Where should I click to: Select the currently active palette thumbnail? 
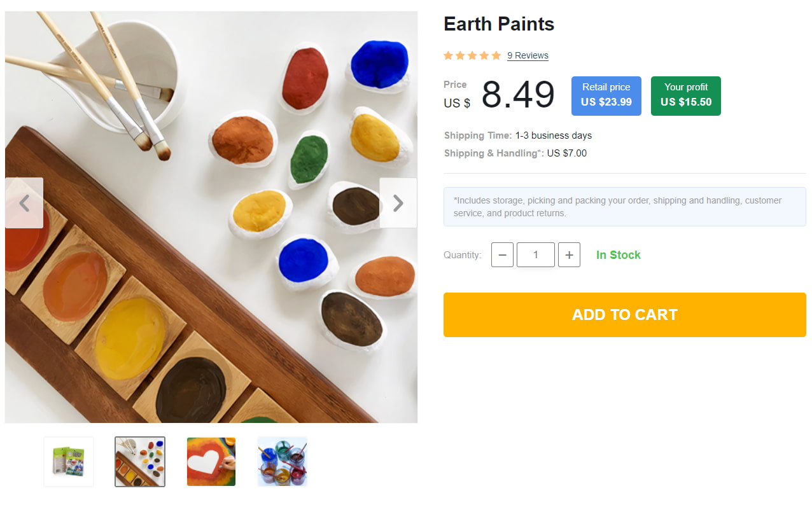coord(139,461)
